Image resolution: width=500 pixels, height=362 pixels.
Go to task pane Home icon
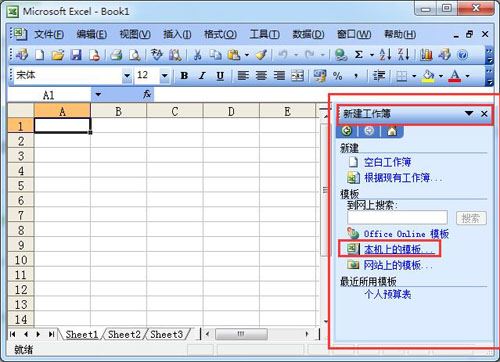pos(392,131)
